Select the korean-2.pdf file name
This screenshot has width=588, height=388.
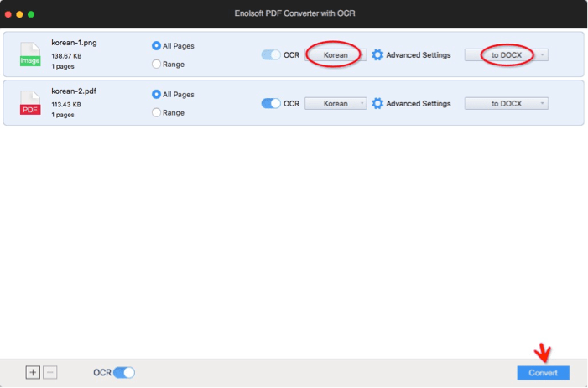pyautogui.click(x=74, y=91)
